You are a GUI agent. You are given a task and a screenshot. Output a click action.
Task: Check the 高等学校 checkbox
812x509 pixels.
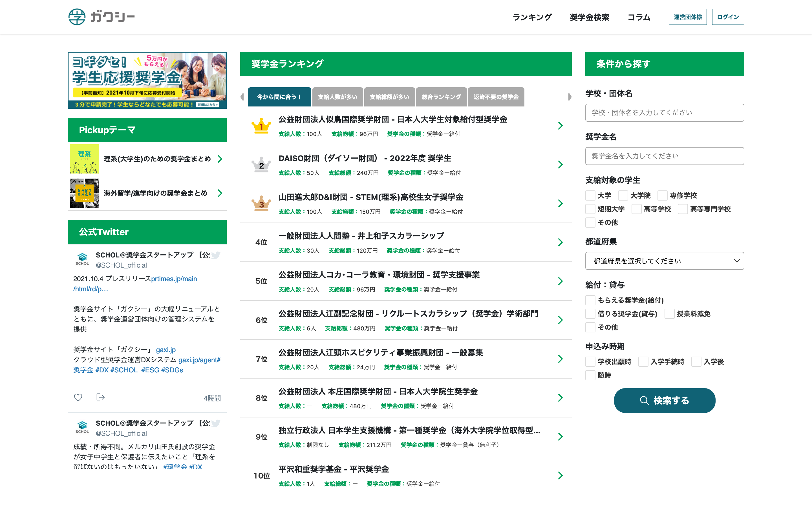tap(636, 209)
